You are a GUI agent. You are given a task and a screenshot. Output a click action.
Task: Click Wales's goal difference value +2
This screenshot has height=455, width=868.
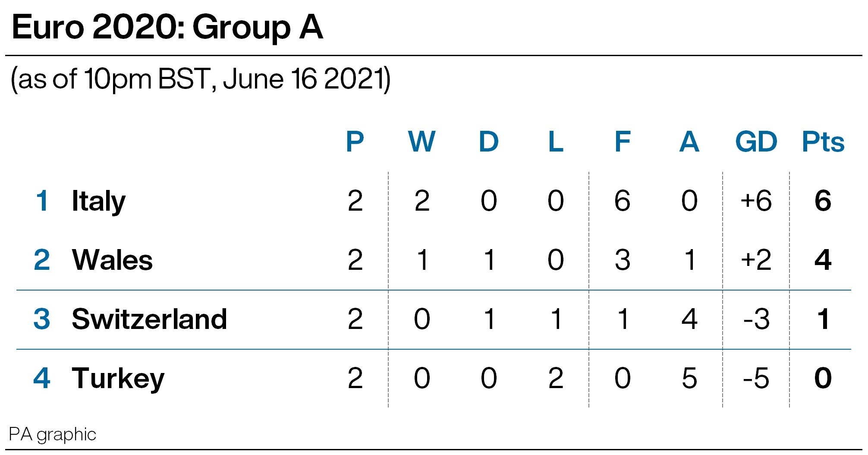tap(756, 260)
